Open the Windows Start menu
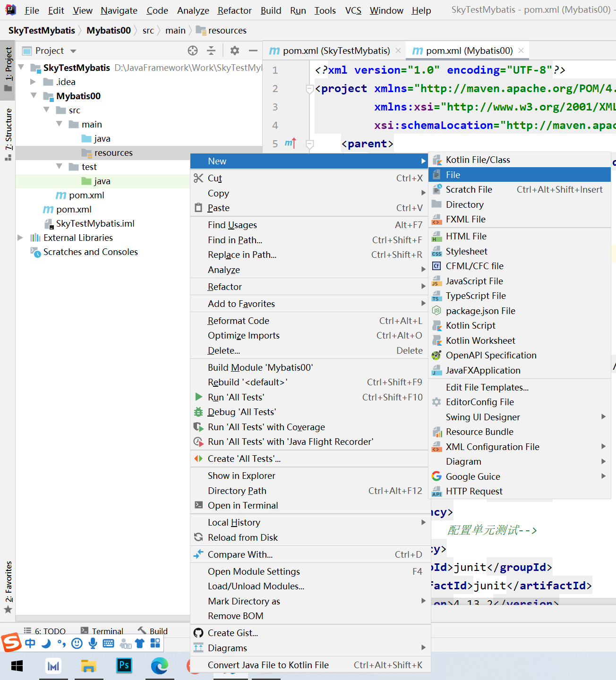This screenshot has height=680, width=616. tap(17, 666)
